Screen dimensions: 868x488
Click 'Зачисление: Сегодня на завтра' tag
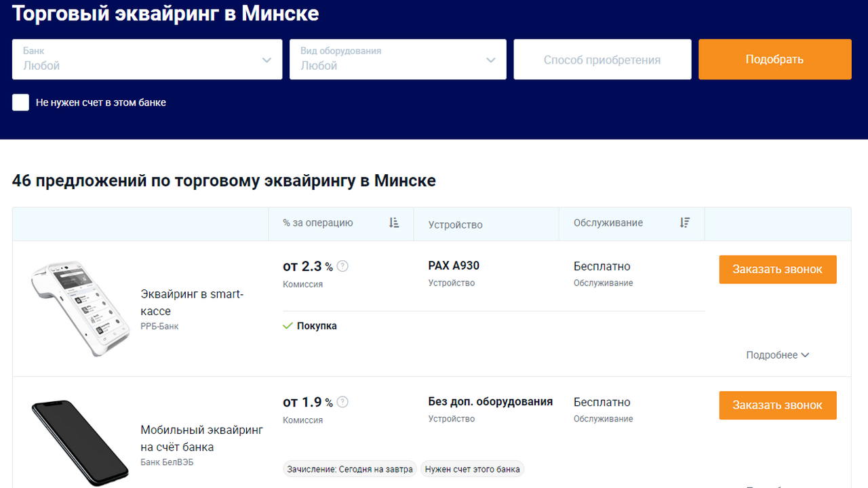(350, 469)
